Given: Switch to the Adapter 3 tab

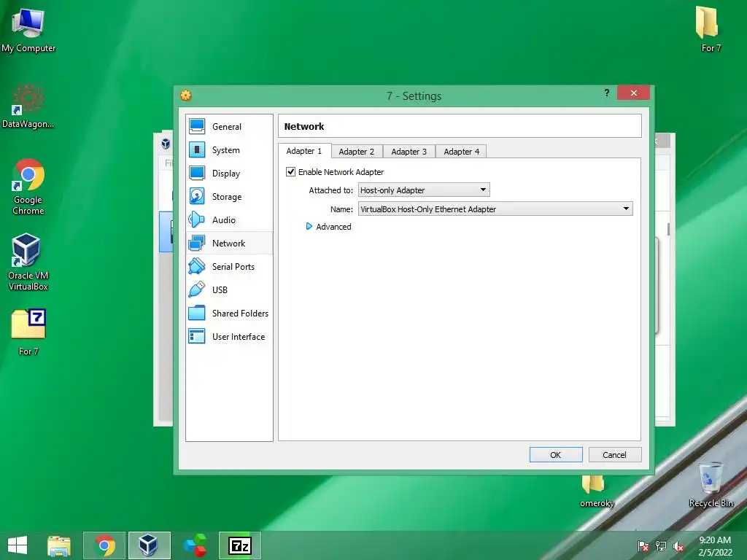Looking at the screenshot, I should point(409,152).
